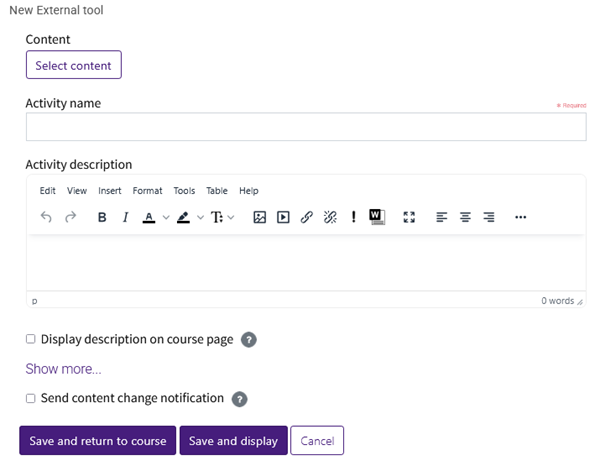The height and width of the screenshot is (466, 600).
Task: Enable Display description on course page
Action: 31,339
